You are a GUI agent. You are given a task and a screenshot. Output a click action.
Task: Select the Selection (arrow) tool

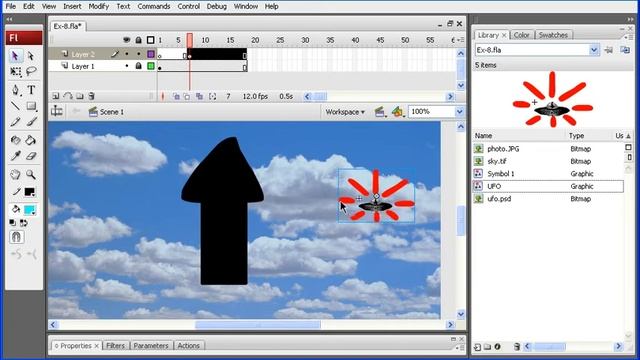(x=15, y=56)
